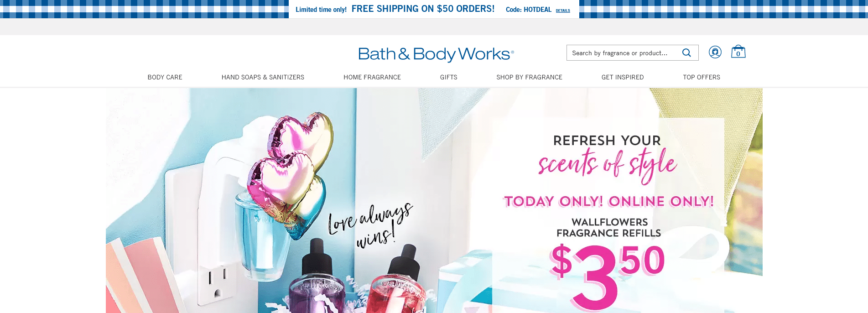Viewport: 868px width, 313px height.
Task: Click the Code: HOTDEAL promo text
Action: pyautogui.click(x=529, y=10)
